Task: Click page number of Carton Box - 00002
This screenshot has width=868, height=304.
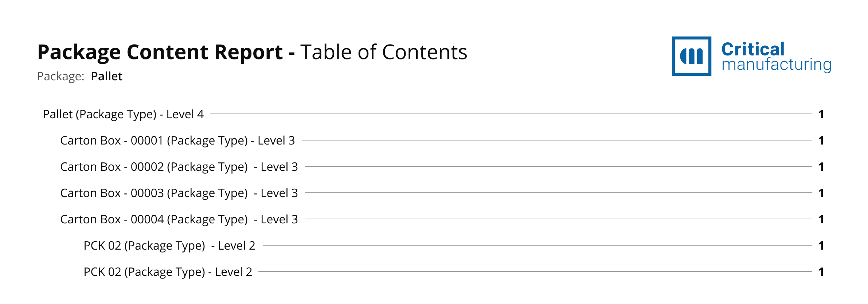Action: click(x=821, y=167)
